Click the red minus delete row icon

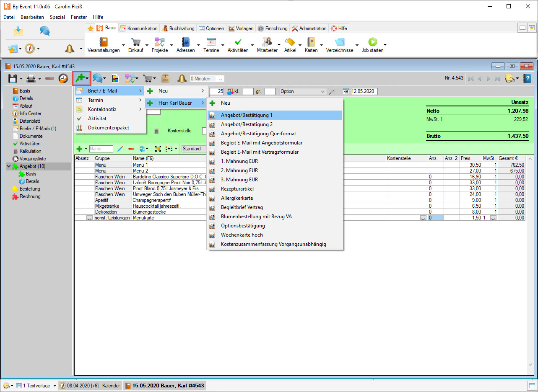[x=131, y=149]
